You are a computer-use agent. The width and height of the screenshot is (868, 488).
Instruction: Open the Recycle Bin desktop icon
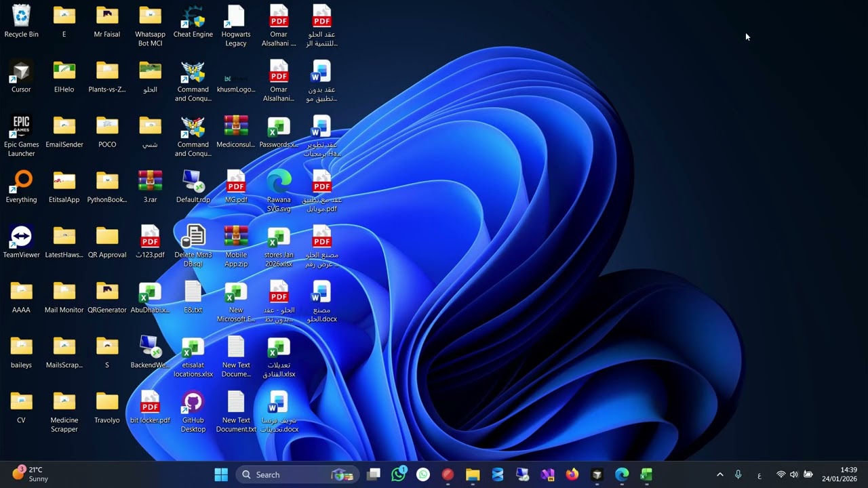pyautogui.click(x=21, y=22)
